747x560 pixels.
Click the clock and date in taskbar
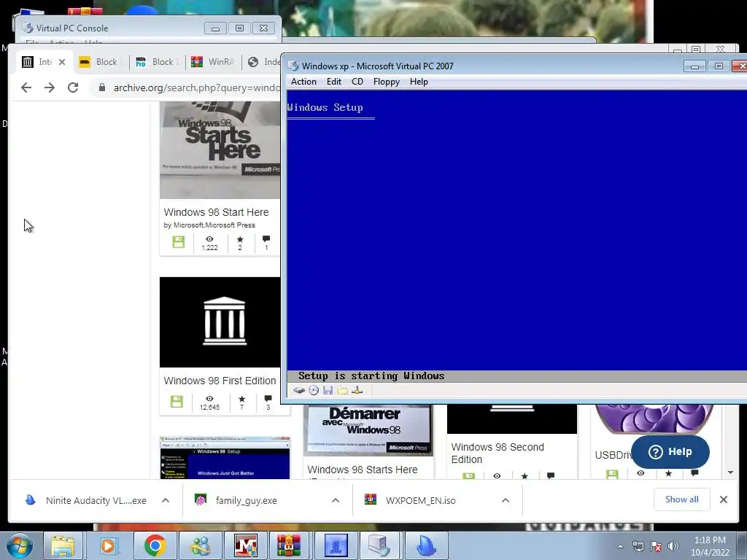710,546
